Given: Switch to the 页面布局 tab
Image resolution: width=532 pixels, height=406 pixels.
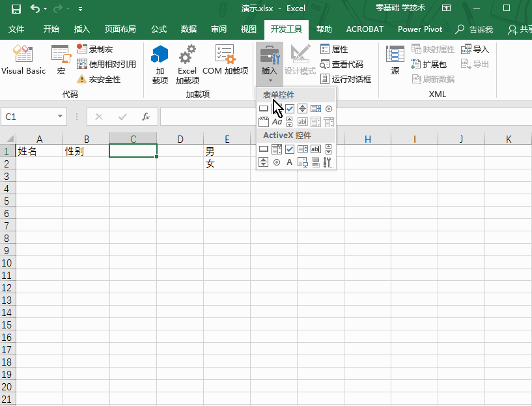Looking at the screenshot, I should (x=120, y=29).
